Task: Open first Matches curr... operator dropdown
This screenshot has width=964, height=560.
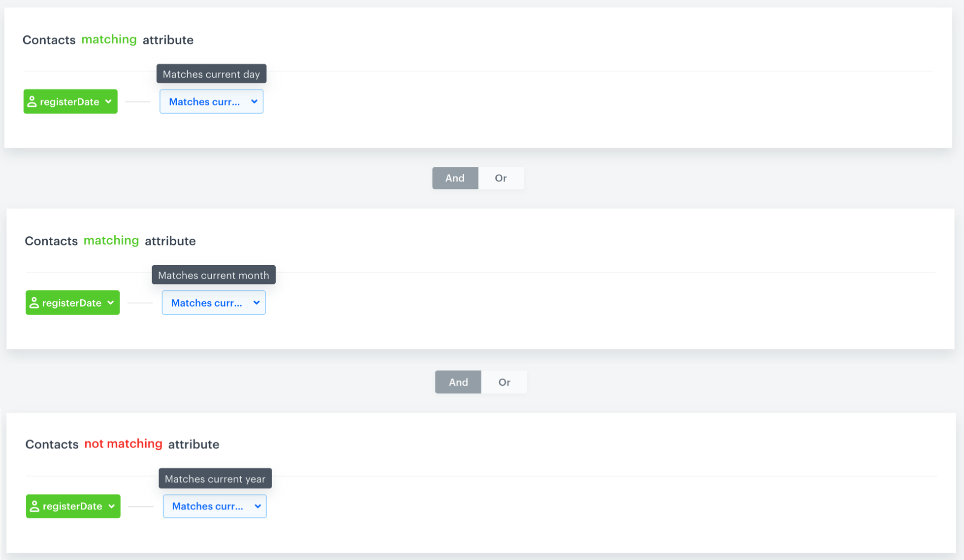Action: [x=205, y=102]
